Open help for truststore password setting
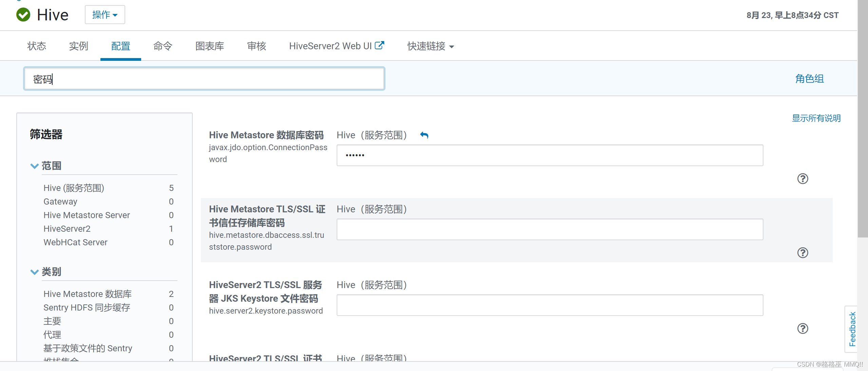 coord(803,252)
